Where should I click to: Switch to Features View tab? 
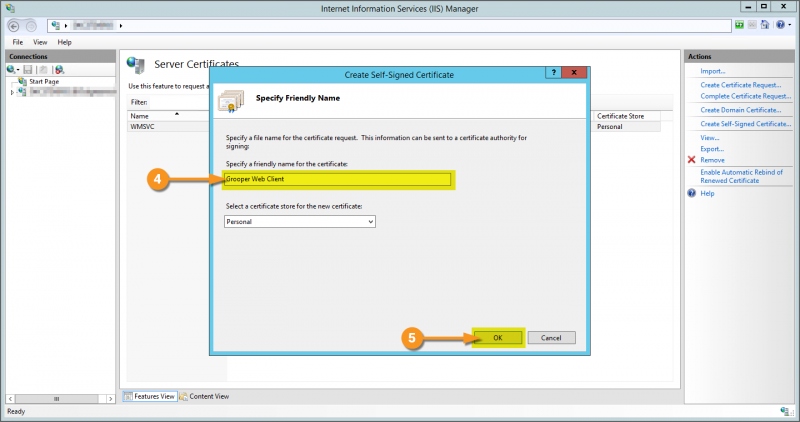pyautogui.click(x=149, y=396)
